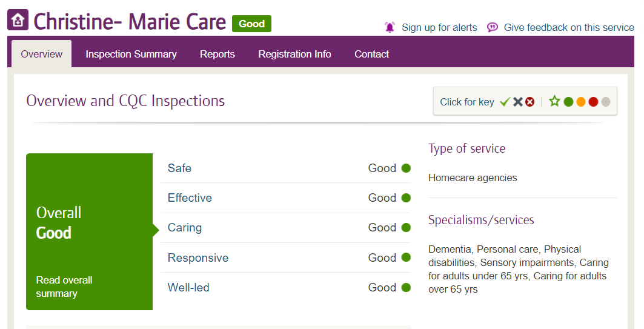
Task: Click the red dot in the key box
Action: [x=593, y=101]
